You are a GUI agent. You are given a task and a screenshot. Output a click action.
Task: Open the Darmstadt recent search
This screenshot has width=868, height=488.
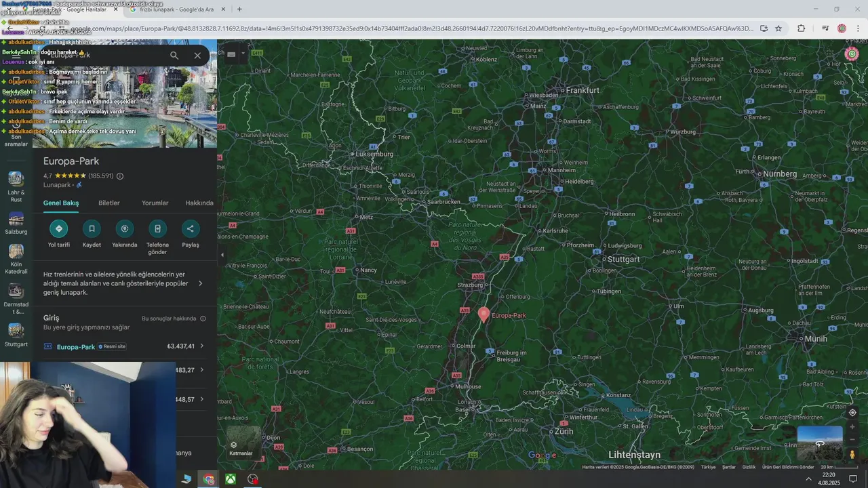[16, 299]
